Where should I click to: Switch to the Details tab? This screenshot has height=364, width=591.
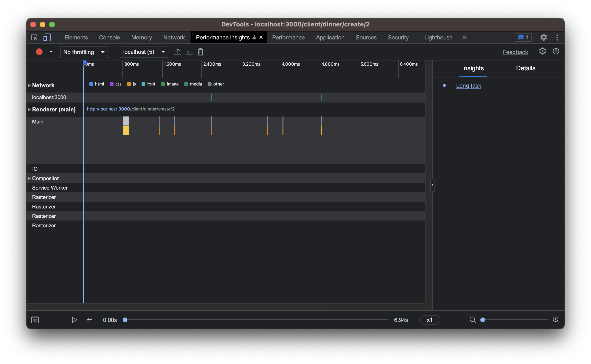(526, 68)
